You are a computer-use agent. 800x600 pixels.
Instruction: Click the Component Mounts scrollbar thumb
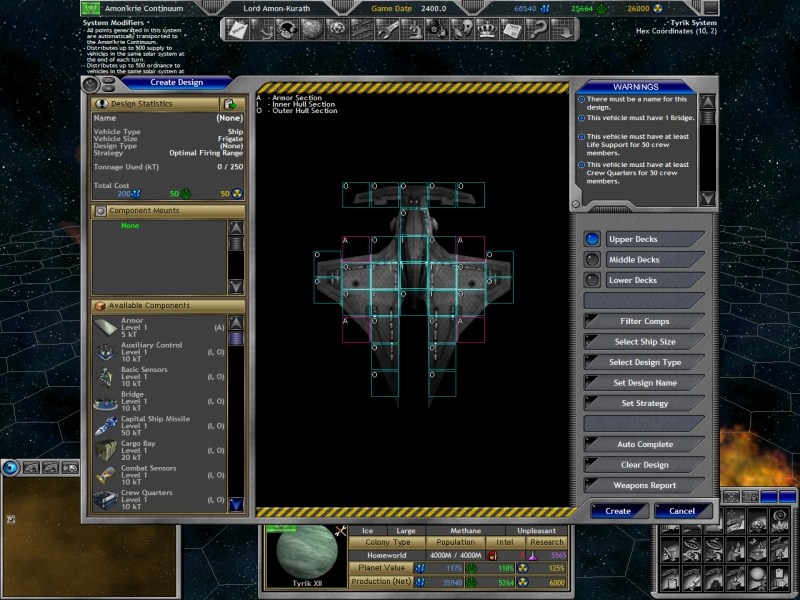(236, 243)
